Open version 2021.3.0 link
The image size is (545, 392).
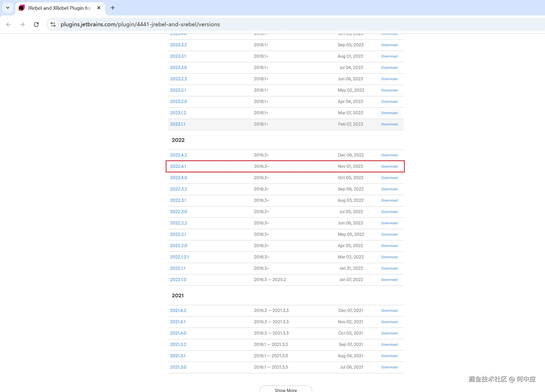pyautogui.click(x=178, y=367)
